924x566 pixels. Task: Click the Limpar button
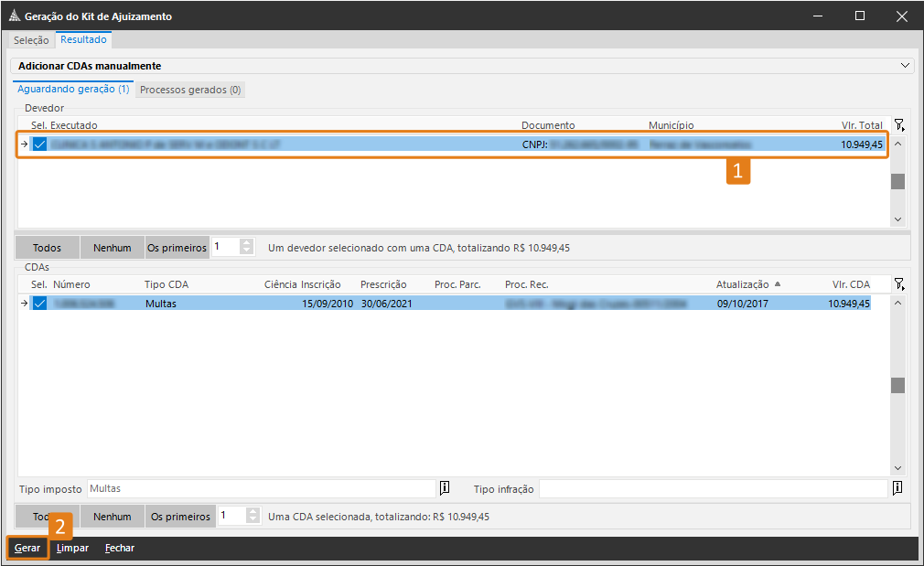[72, 549]
